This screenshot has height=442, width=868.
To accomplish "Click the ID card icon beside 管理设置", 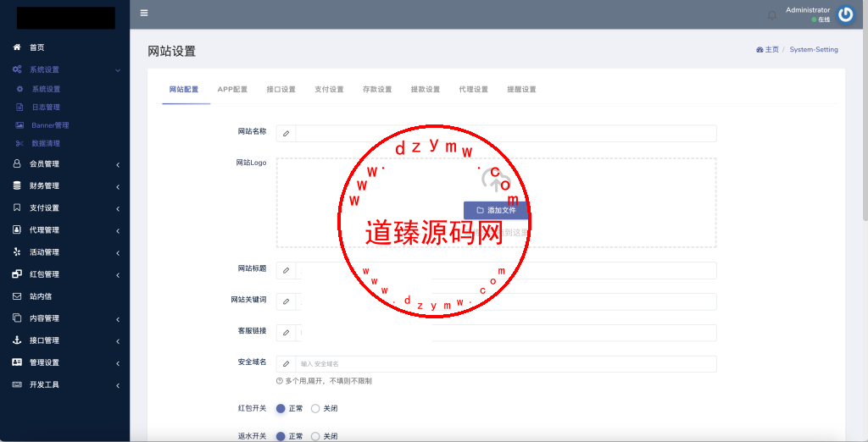I will [x=17, y=362].
